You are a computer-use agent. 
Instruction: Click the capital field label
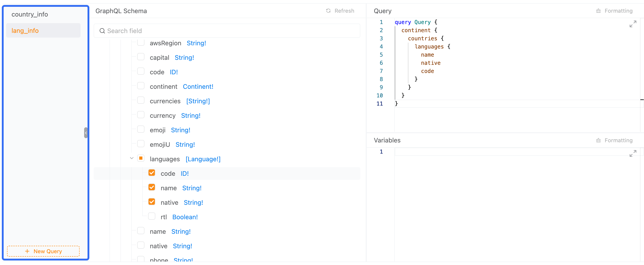tap(159, 58)
